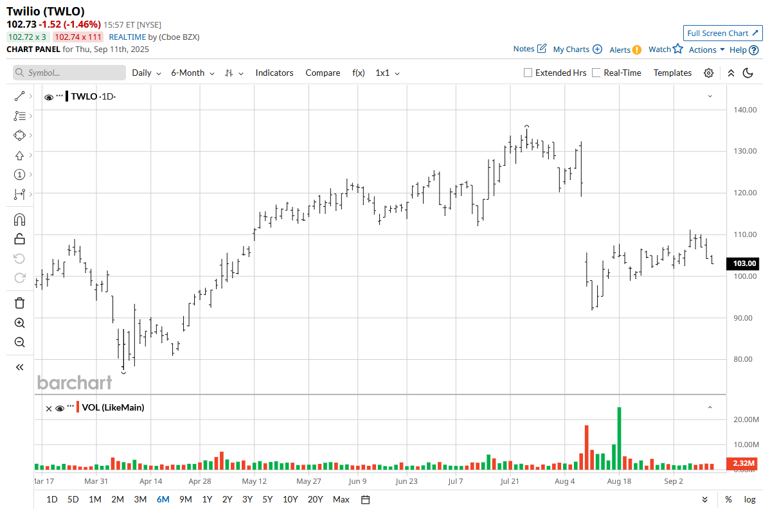Select the 1D range tab
Viewport: 779px width, 532px height.
coord(52,499)
